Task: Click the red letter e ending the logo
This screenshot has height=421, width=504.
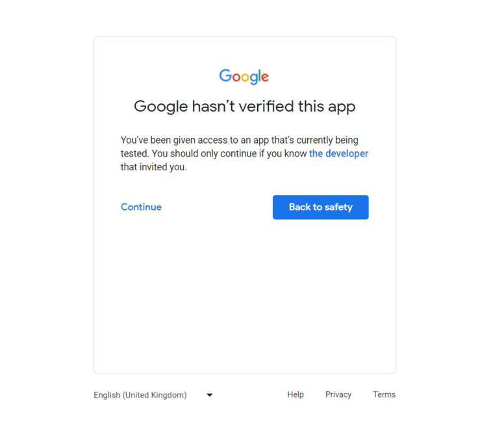Action: click(264, 77)
